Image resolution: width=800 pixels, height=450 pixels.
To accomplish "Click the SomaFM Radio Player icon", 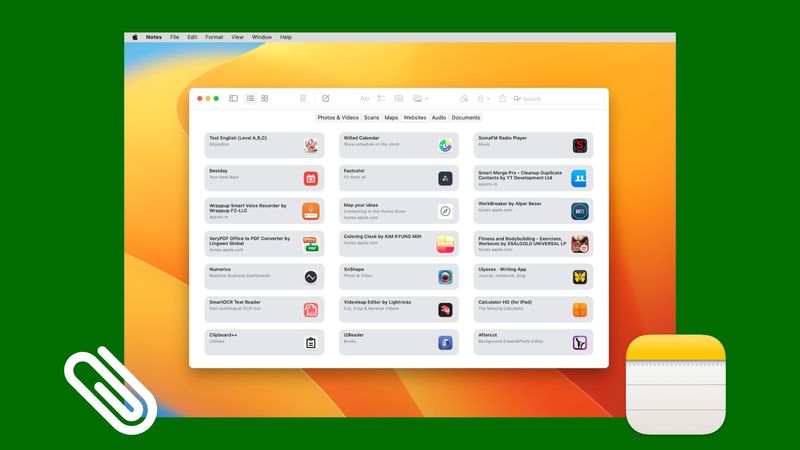I will tap(580, 145).
